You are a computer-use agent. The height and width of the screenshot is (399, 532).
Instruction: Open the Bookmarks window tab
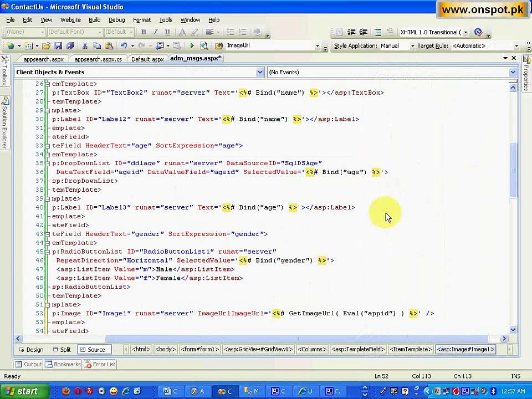pyautogui.click(x=63, y=364)
